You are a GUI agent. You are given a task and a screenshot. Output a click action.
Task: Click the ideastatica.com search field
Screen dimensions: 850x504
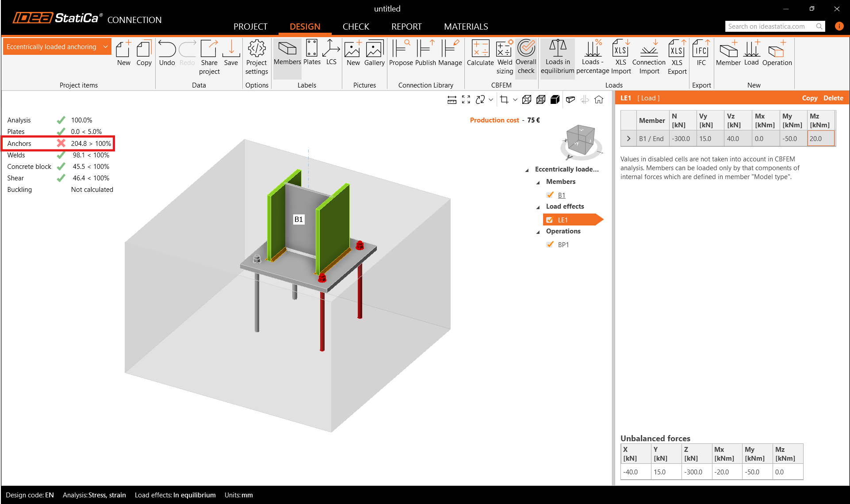[x=770, y=27]
